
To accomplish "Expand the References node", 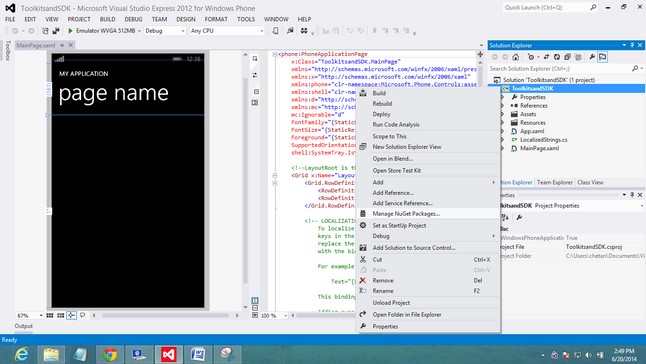I will [502, 105].
